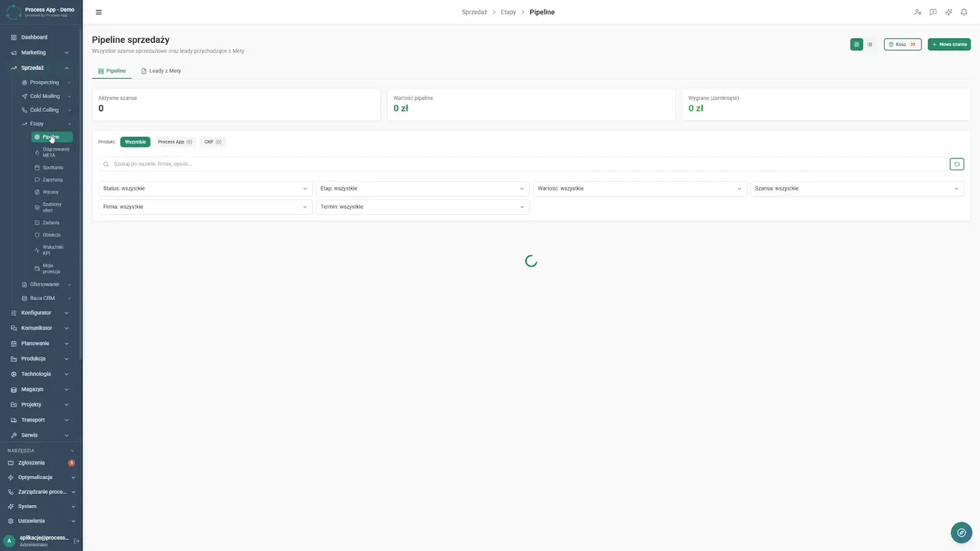
Task: Collapse the NARZĘDZIA group header
Action: (x=41, y=450)
